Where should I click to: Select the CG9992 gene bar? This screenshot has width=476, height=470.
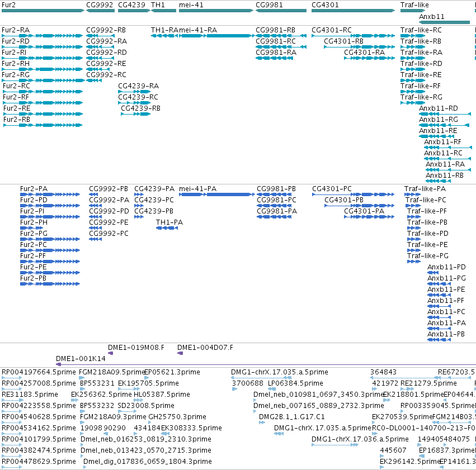[101, 11]
